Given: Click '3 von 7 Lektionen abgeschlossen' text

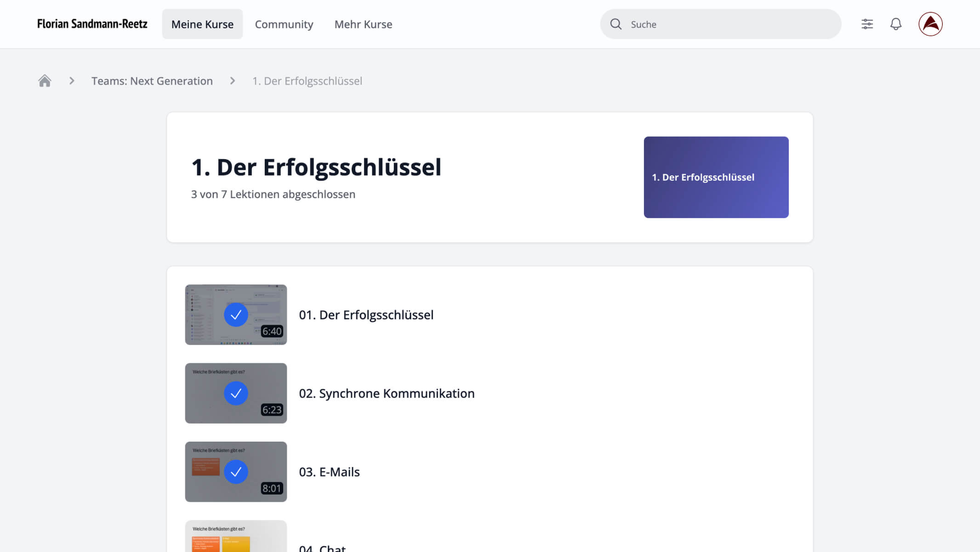Looking at the screenshot, I should point(273,194).
